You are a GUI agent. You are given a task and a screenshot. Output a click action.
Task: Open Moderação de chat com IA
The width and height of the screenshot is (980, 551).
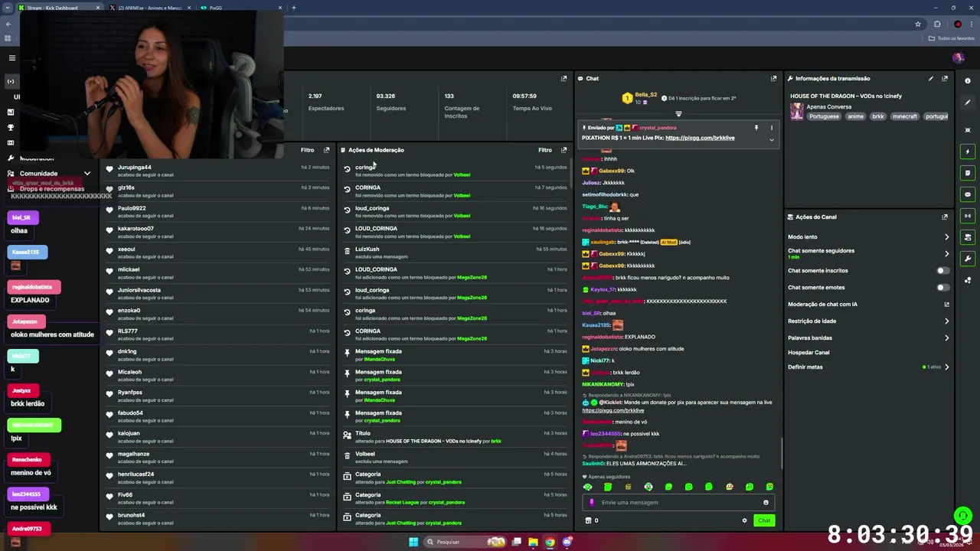click(x=868, y=304)
